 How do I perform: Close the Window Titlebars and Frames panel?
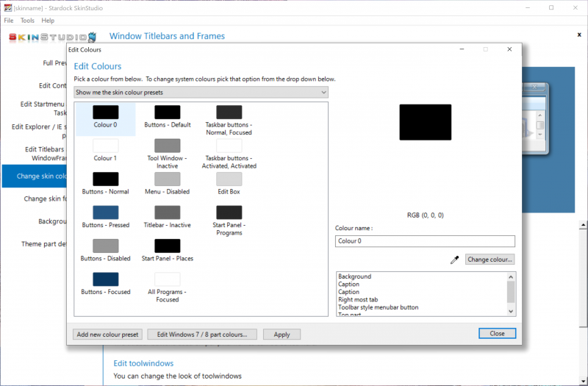click(x=579, y=35)
